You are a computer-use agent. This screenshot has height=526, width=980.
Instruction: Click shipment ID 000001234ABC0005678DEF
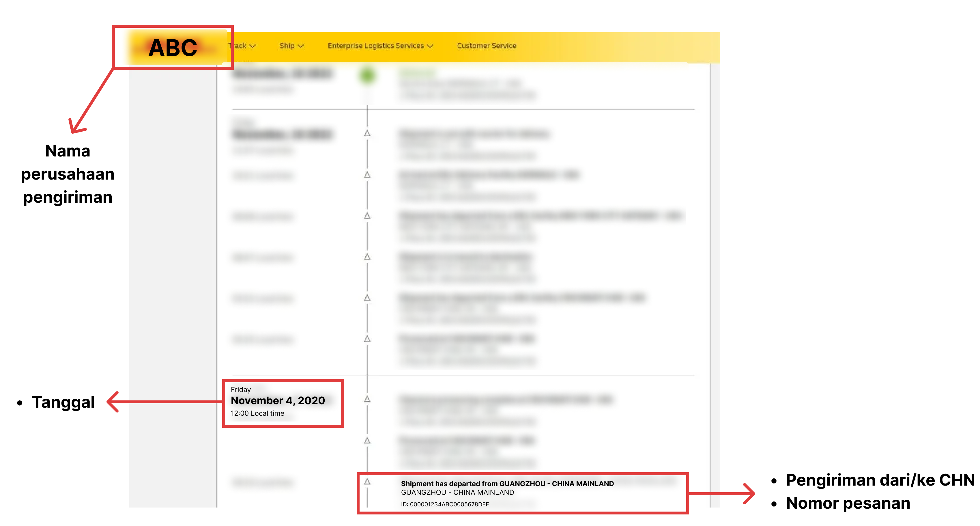tap(445, 504)
